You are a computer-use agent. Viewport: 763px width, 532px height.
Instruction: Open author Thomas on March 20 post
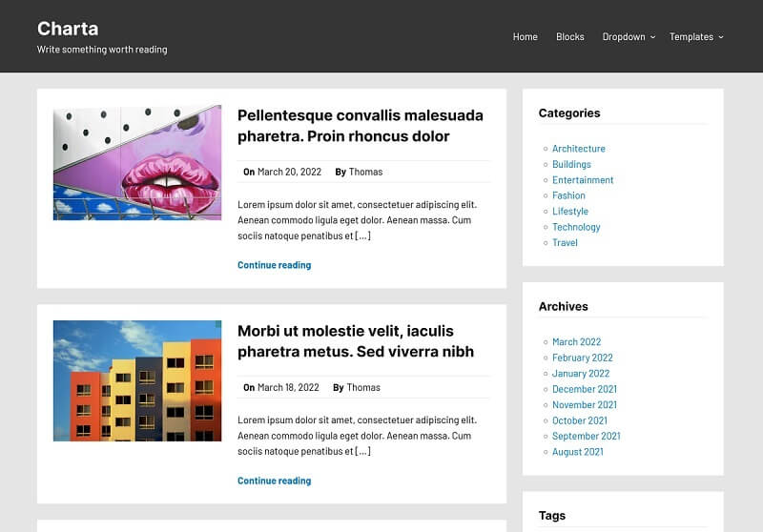coord(365,172)
